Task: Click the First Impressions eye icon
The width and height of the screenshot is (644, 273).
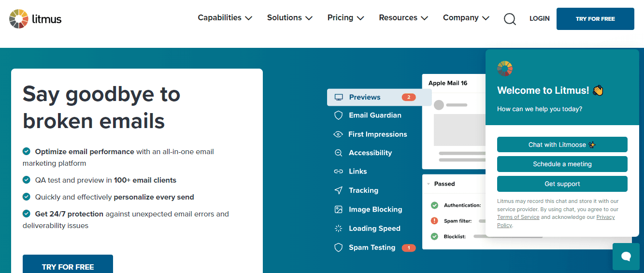Action: [x=338, y=134]
